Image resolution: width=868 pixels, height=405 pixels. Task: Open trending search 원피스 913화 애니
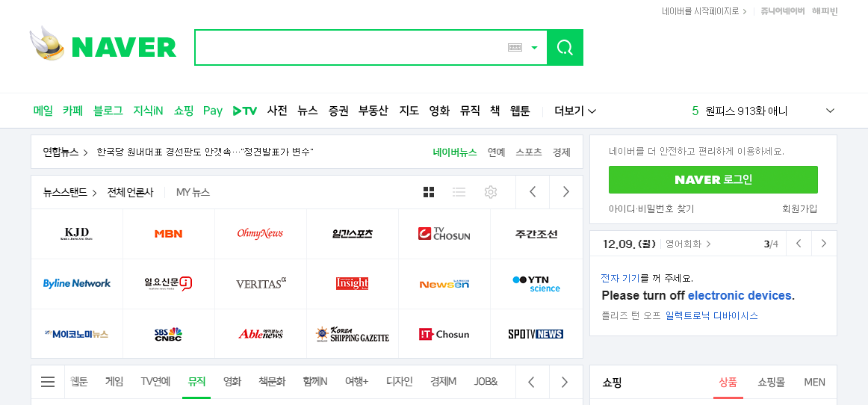[x=746, y=111]
